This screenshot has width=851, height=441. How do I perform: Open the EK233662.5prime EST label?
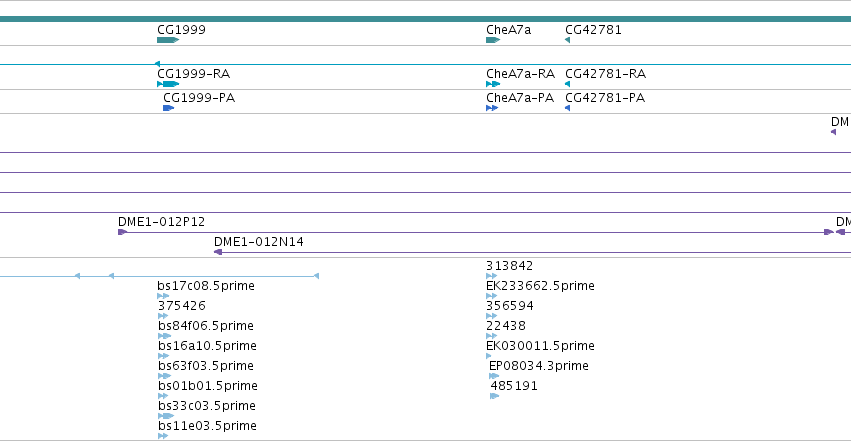pyautogui.click(x=540, y=286)
